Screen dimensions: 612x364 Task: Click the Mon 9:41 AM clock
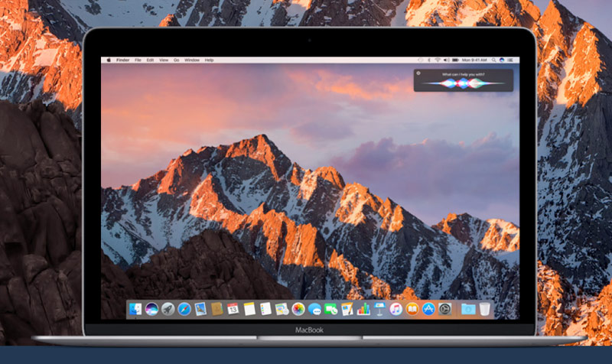click(x=474, y=60)
